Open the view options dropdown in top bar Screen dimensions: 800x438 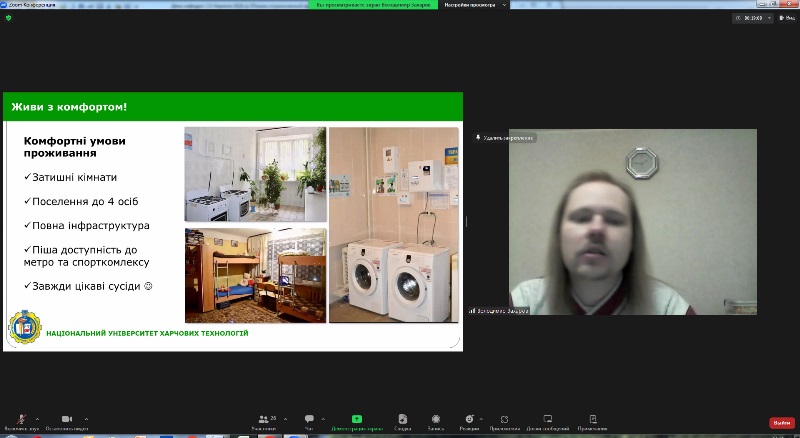(x=476, y=5)
